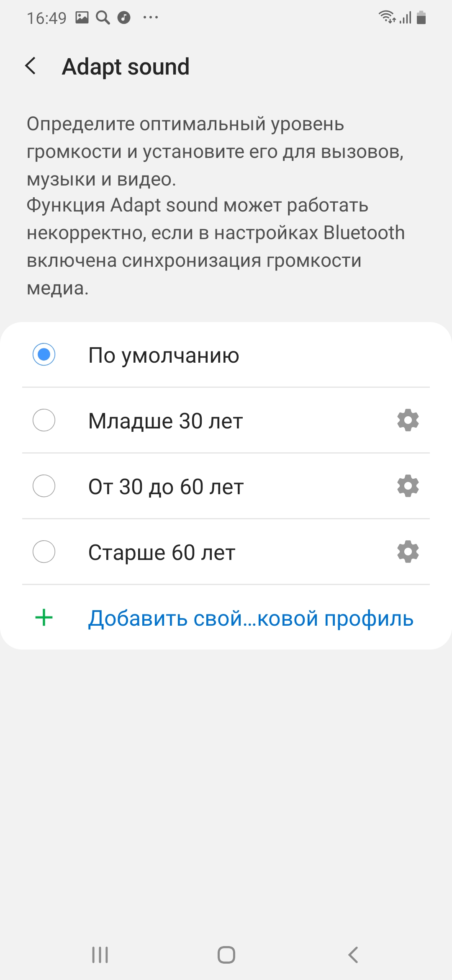This screenshot has width=452, height=980.
Task: Select the Старше 60 лет radio button
Action: pyautogui.click(x=44, y=552)
